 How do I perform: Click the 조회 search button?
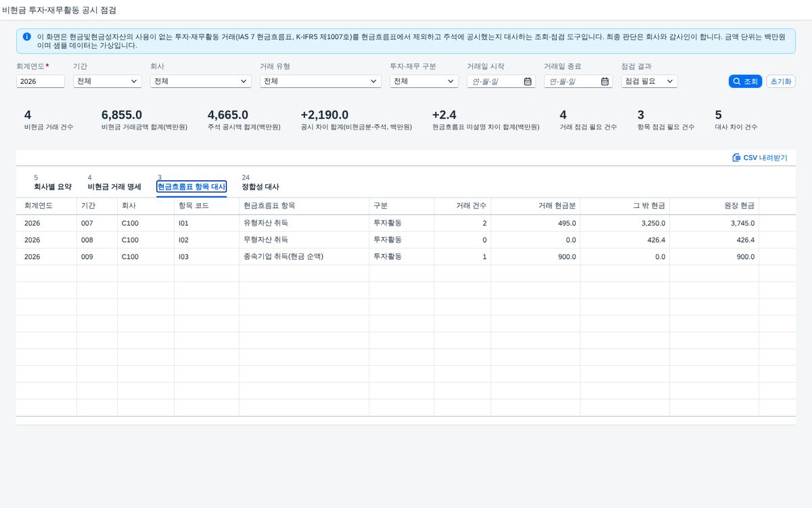745,81
